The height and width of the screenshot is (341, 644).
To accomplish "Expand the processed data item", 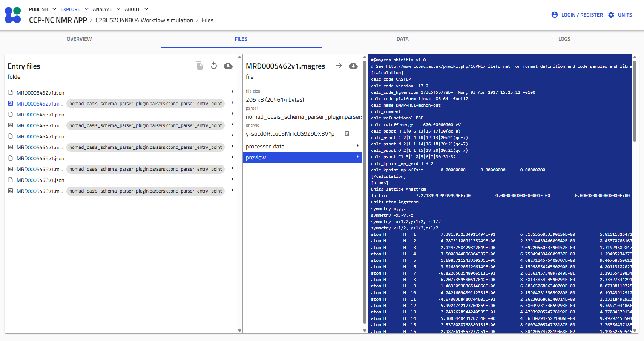I will click(x=302, y=146).
